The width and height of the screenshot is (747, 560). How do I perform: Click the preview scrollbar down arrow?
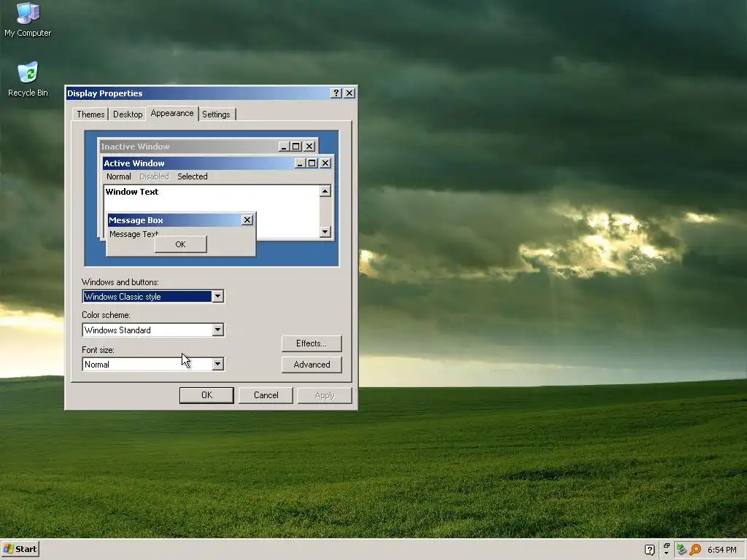[x=325, y=231]
